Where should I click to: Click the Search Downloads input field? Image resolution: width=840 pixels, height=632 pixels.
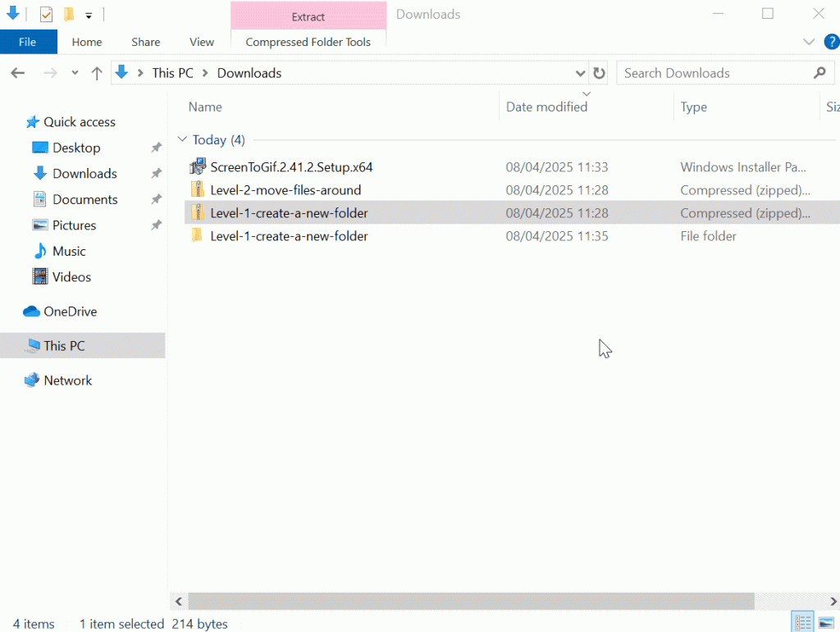[712, 73]
